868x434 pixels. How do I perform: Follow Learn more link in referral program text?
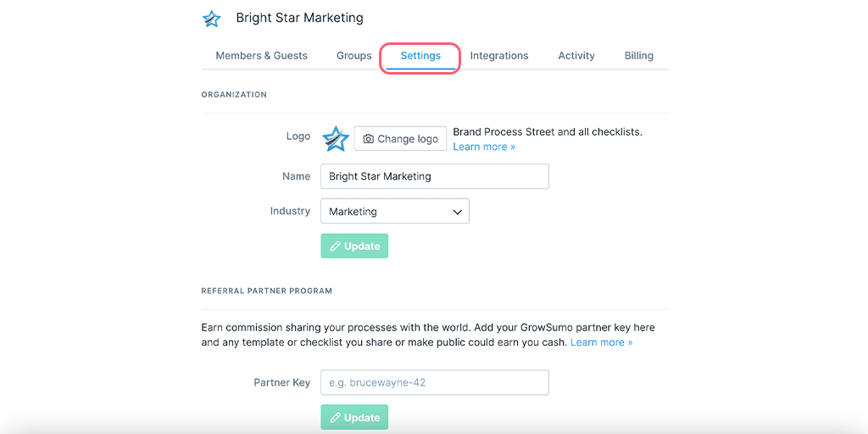point(601,342)
